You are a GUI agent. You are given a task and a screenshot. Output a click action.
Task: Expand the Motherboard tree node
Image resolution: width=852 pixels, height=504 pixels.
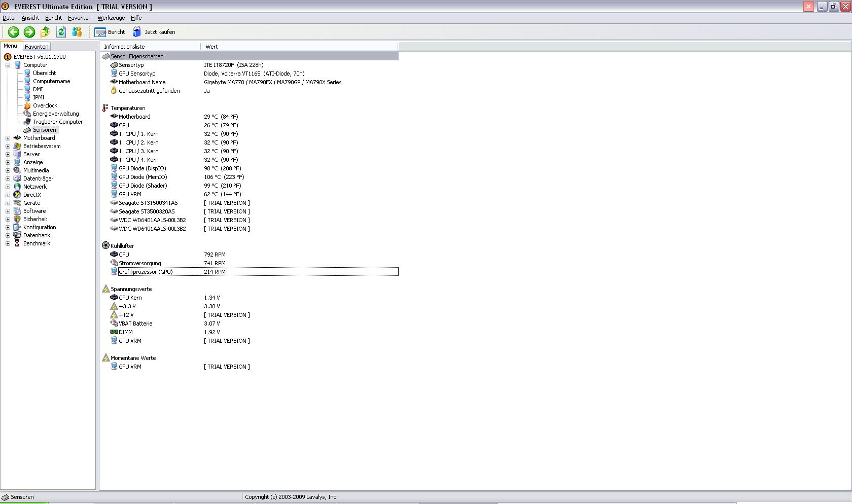pos(8,138)
